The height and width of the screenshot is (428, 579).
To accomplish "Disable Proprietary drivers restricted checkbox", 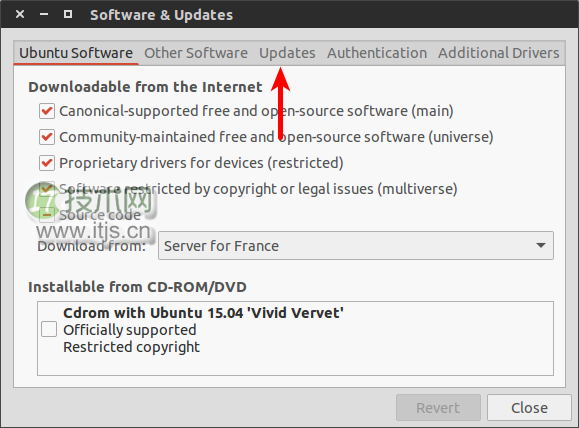I will [47, 163].
